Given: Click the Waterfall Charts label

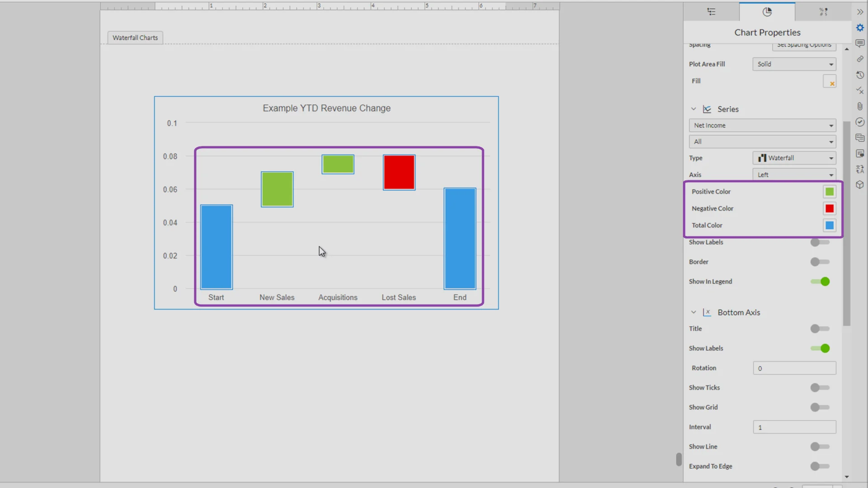Looking at the screenshot, I should (x=135, y=38).
